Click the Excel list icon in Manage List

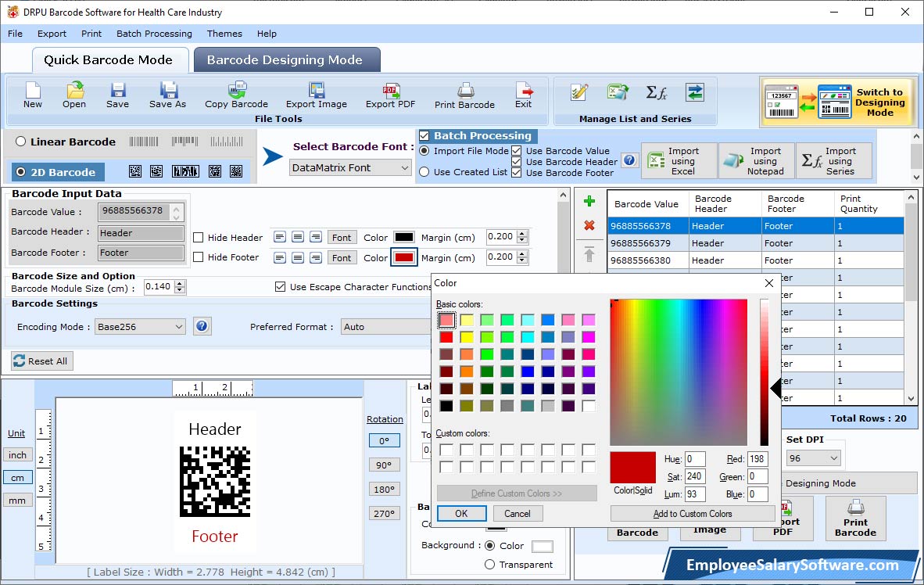618,92
